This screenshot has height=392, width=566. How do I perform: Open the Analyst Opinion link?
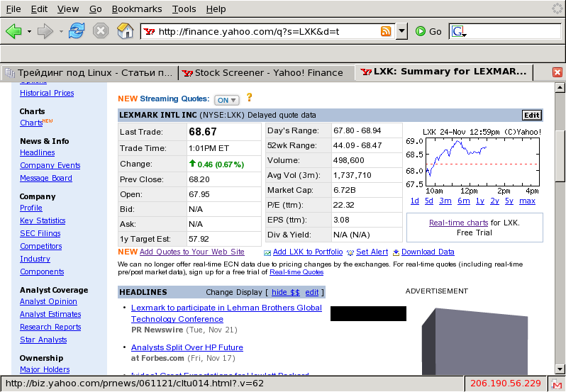coord(48,301)
